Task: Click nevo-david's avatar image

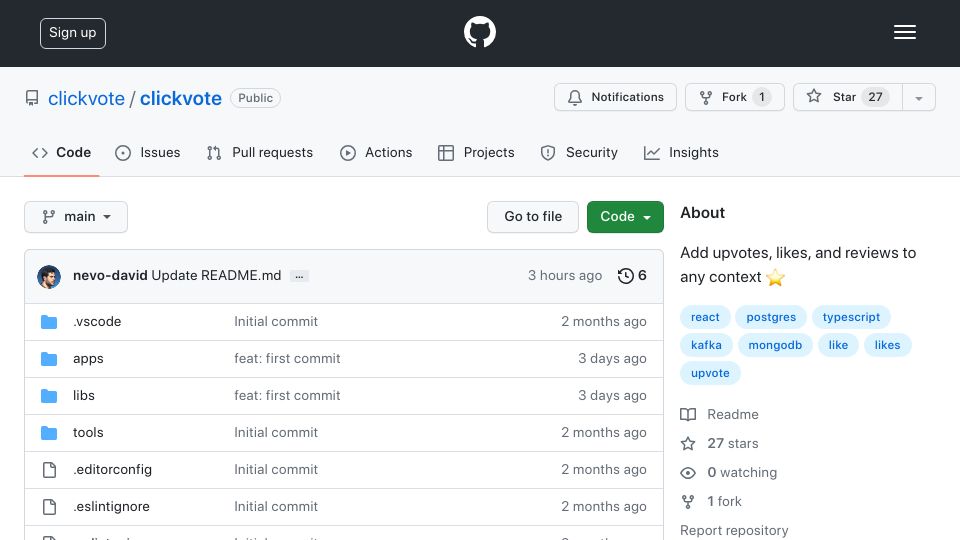Action: 49,277
